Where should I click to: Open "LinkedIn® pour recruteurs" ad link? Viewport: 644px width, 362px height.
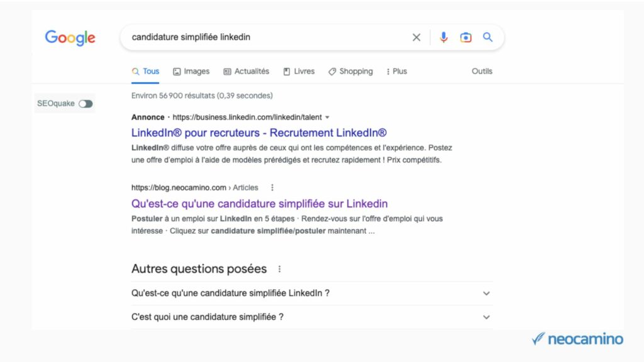point(258,133)
